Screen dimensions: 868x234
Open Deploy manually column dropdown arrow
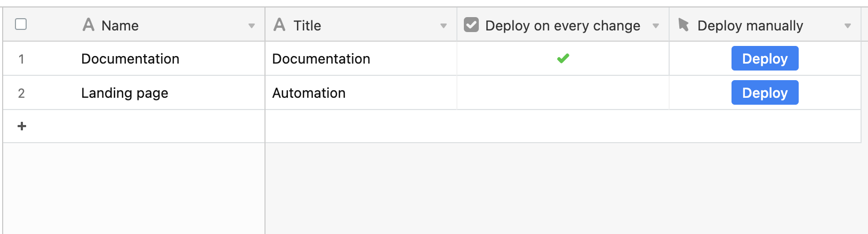coord(848,26)
